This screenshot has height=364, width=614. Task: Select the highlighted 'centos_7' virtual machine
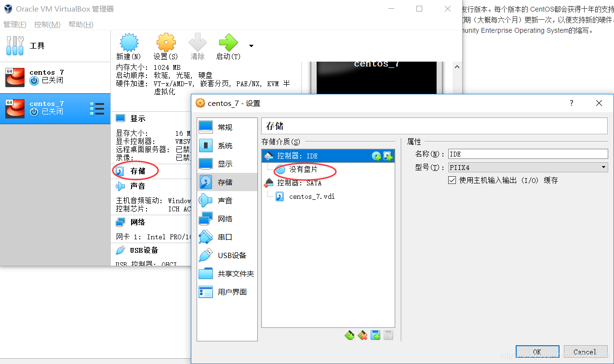(55, 108)
